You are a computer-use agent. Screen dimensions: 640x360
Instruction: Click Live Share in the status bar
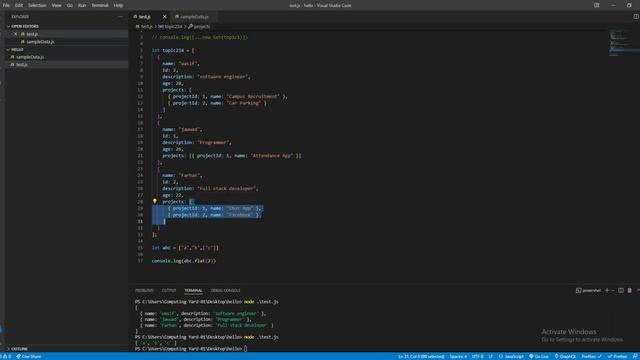29,356
